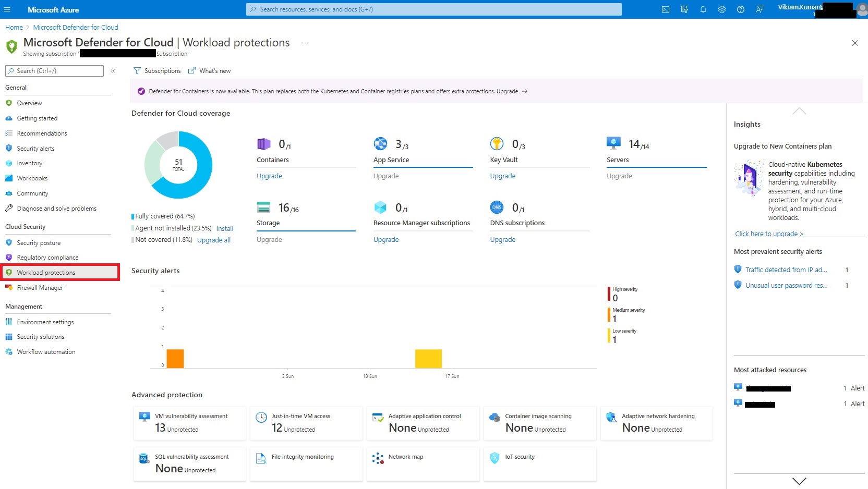Click the DNS subscriptions icon
This screenshot has width=868, height=489.
pos(497,207)
